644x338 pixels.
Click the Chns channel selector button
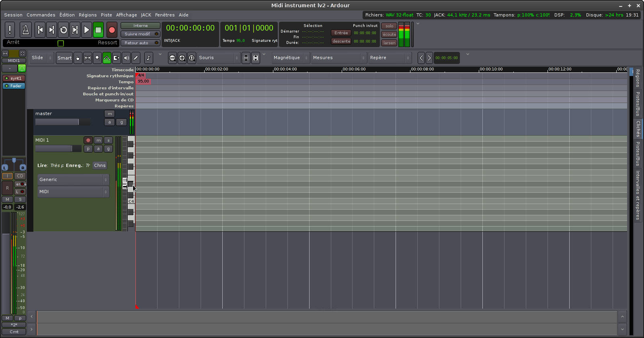[x=100, y=165]
